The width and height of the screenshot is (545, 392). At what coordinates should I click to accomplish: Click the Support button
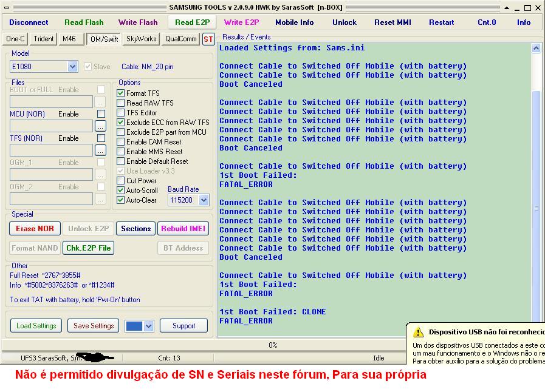(x=184, y=326)
